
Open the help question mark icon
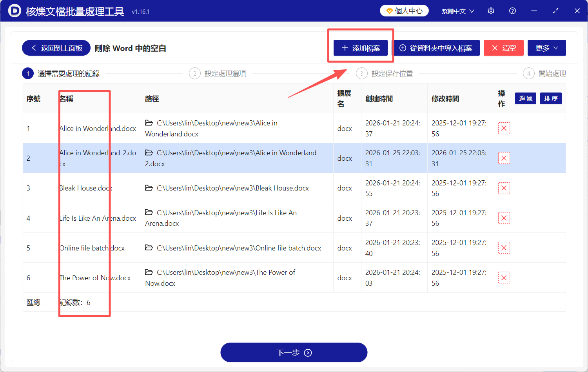tap(512, 11)
